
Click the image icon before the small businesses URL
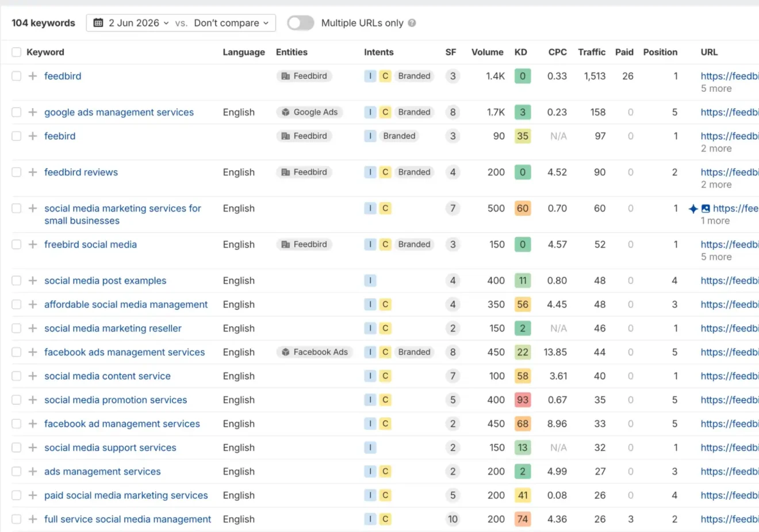pos(706,209)
